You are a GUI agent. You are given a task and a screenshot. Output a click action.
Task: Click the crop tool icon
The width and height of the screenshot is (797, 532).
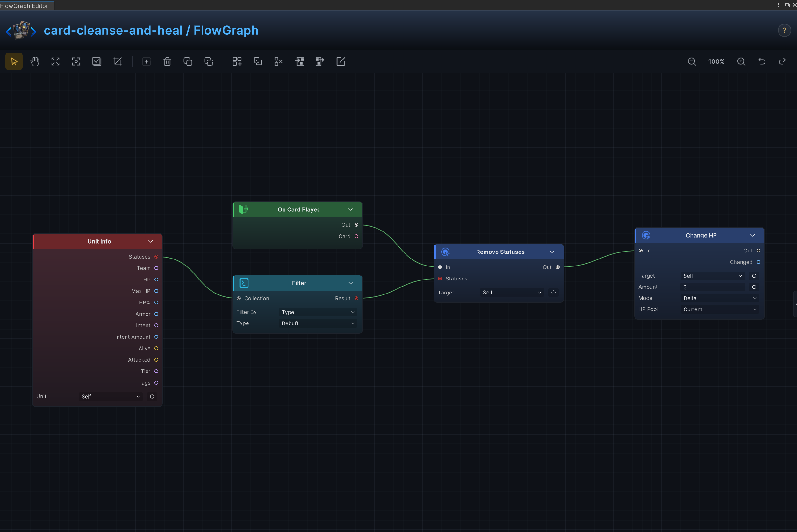tap(118, 61)
